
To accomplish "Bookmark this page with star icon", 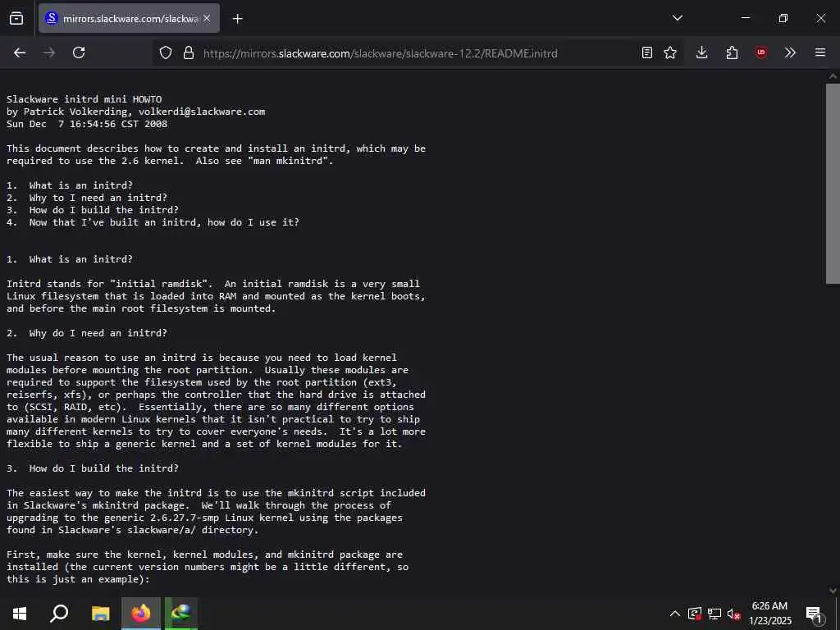I will pos(670,52).
